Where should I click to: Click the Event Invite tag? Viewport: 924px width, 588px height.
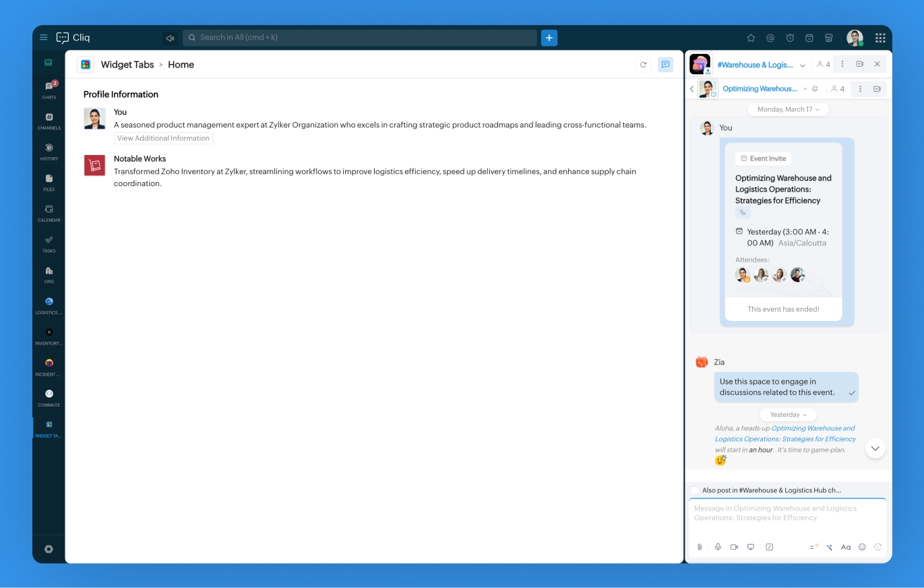click(x=763, y=158)
